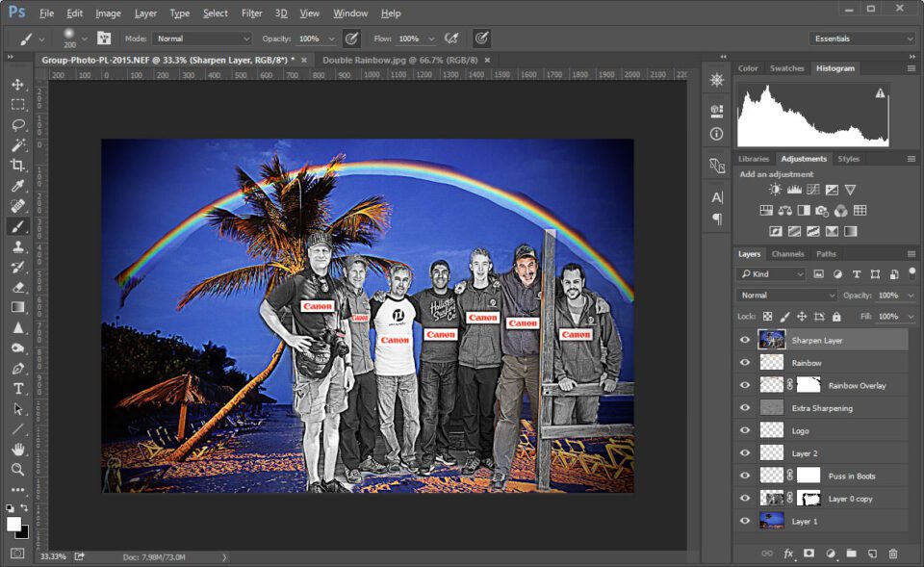
Task: Add a Curves adjustment
Action: click(x=813, y=190)
